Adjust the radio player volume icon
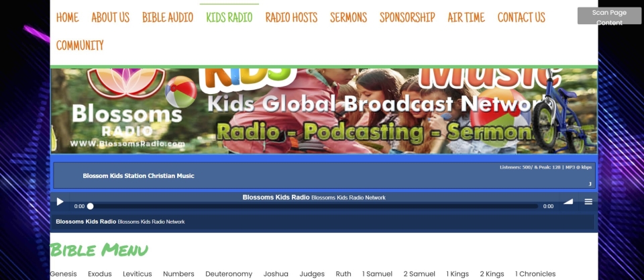This screenshot has width=644, height=280. [568, 201]
